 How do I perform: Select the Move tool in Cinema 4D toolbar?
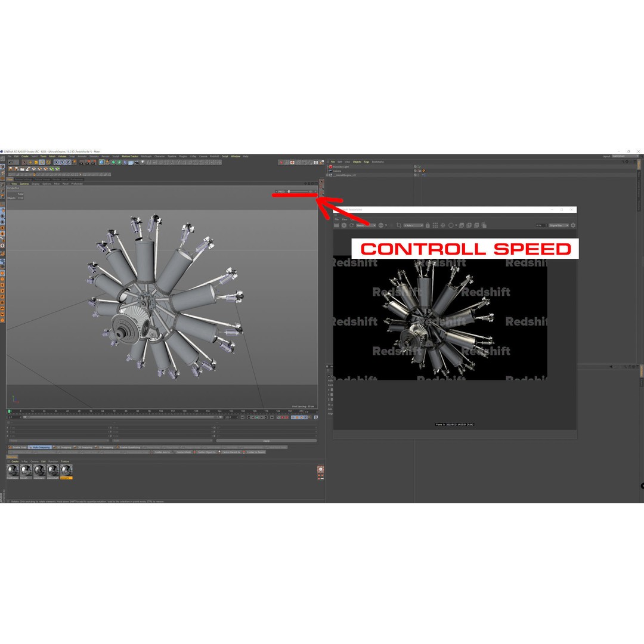[x=30, y=161]
